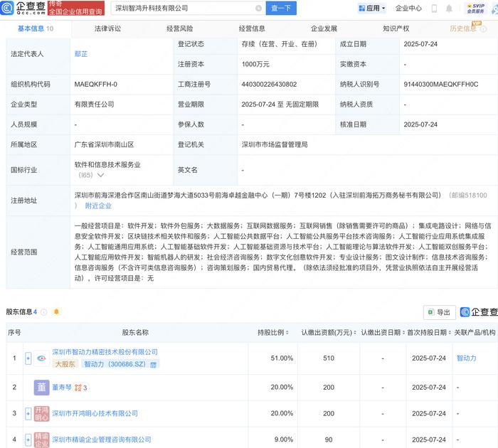Click 导出 export button

point(440,312)
